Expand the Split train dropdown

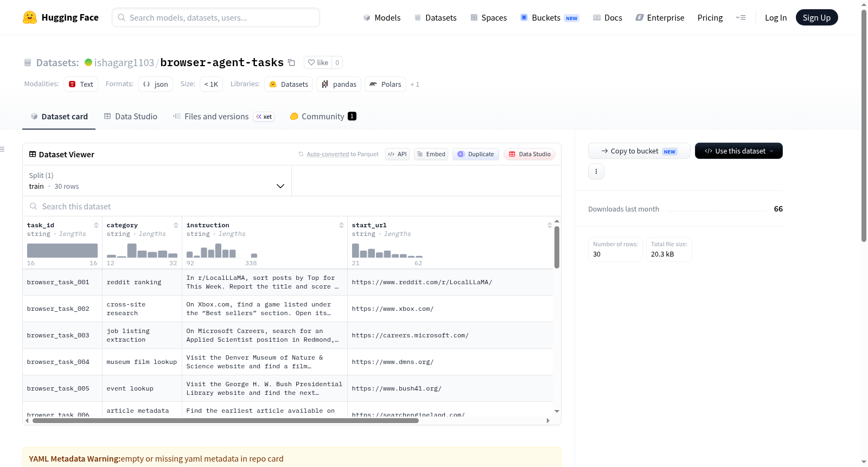click(x=157, y=181)
